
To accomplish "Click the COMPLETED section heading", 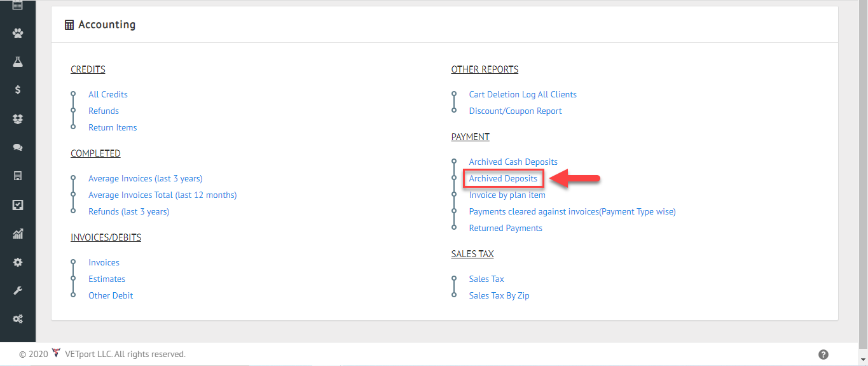I will point(95,153).
